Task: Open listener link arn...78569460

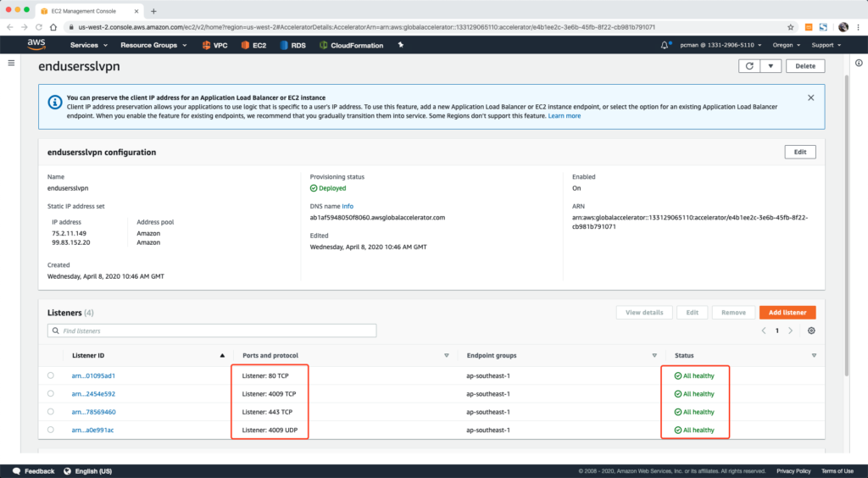Action: pos(93,412)
